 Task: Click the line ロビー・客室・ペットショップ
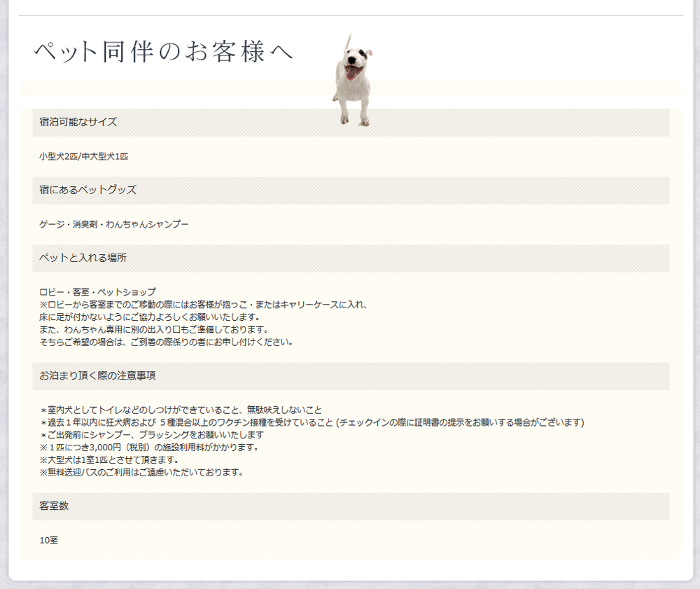(98, 292)
